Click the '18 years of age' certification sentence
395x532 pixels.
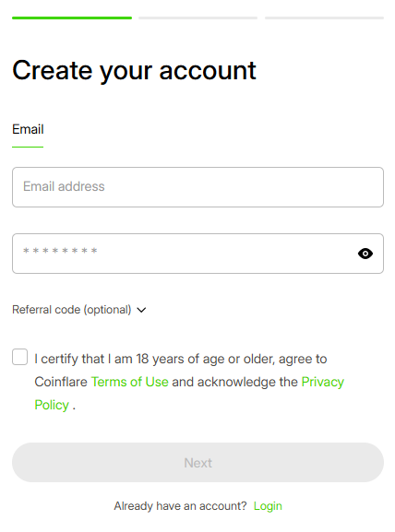(x=181, y=359)
